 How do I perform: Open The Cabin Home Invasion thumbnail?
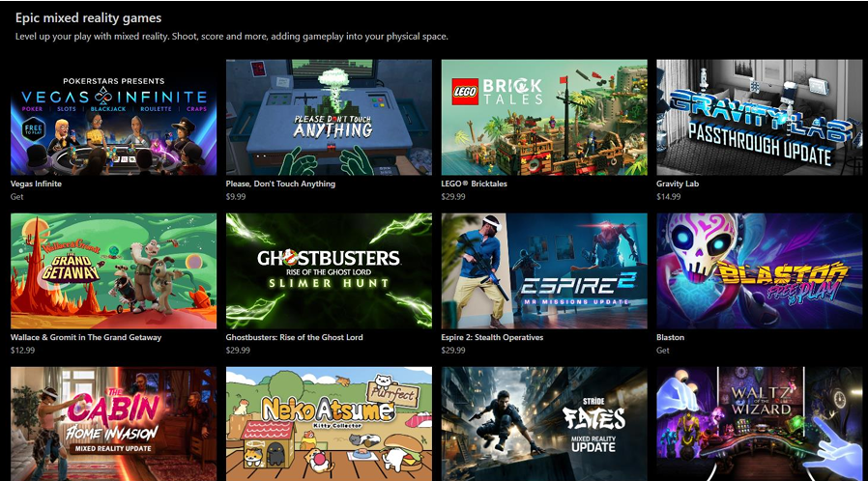[x=113, y=424]
